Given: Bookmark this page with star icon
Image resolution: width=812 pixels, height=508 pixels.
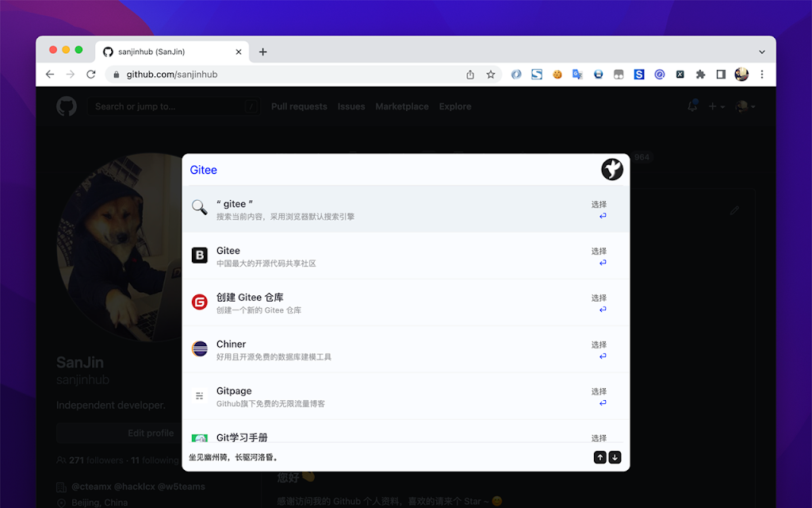Looking at the screenshot, I should (490, 75).
